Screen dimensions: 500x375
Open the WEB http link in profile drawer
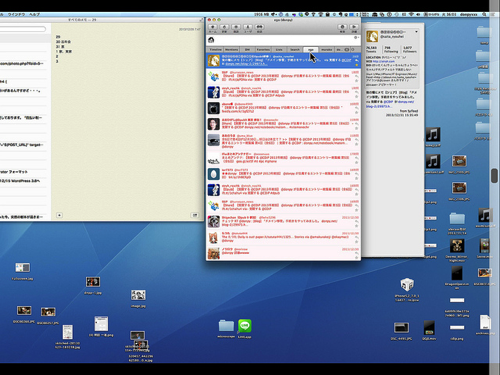[384, 61]
